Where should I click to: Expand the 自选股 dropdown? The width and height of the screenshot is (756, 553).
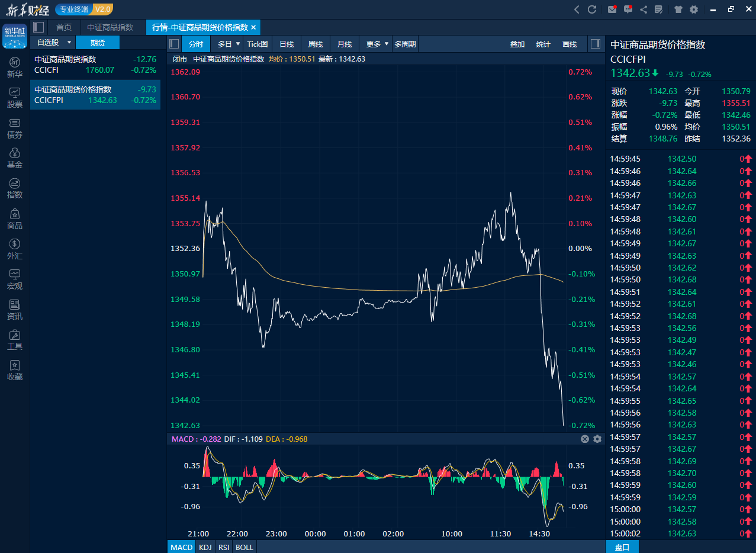69,43
